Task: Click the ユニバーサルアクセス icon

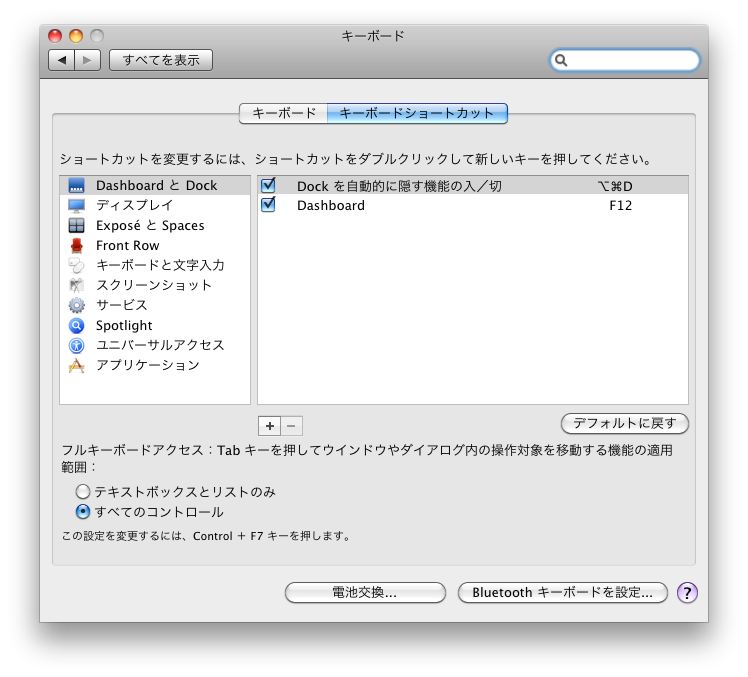Action: [76, 345]
